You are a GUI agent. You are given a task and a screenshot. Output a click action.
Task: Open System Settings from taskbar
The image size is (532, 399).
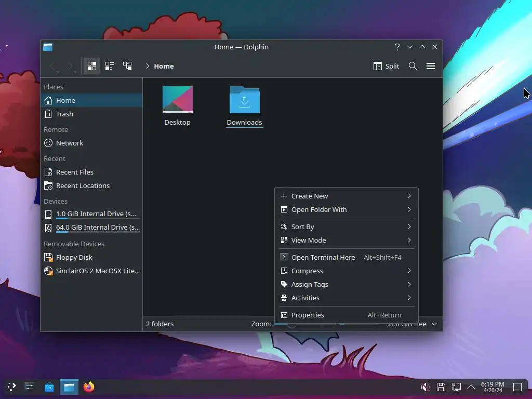coord(30,387)
